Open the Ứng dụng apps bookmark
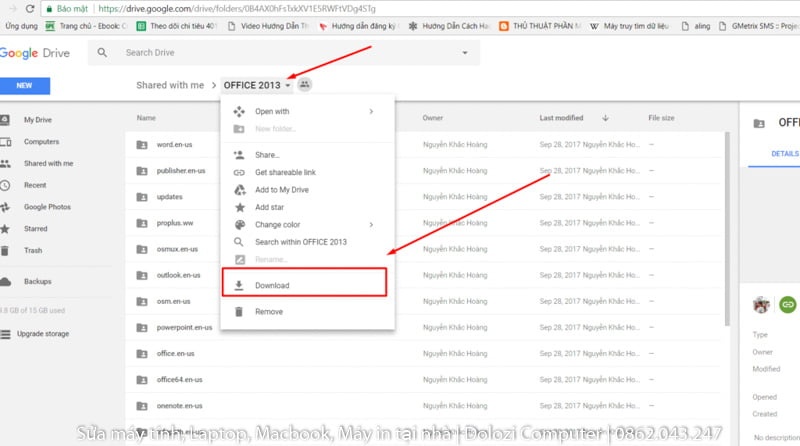800x446 pixels. (21, 26)
